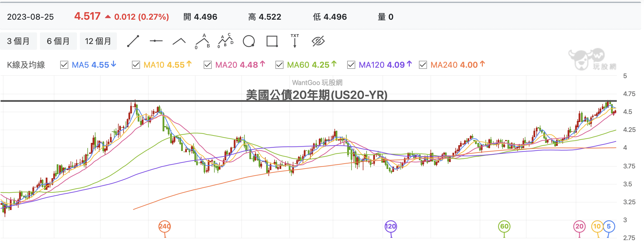Select the circle drawing tool
Image resolution: width=644 pixels, height=243 pixels.
[x=249, y=41]
